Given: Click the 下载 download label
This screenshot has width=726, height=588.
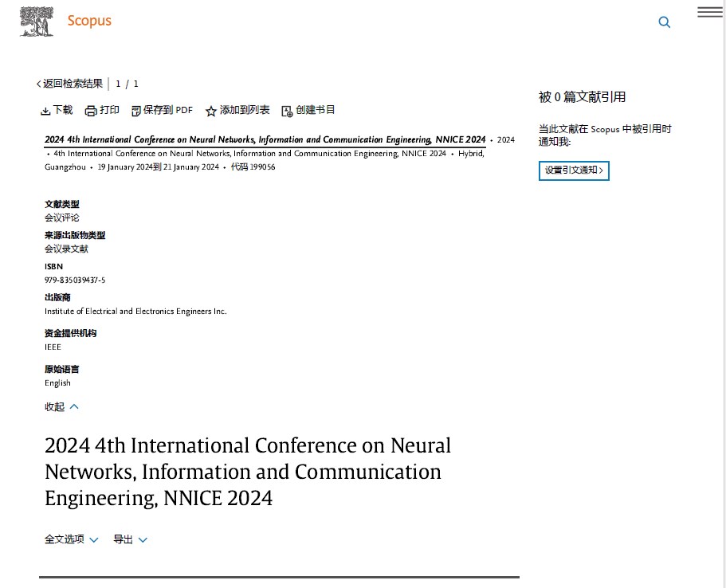Looking at the screenshot, I should [62, 110].
